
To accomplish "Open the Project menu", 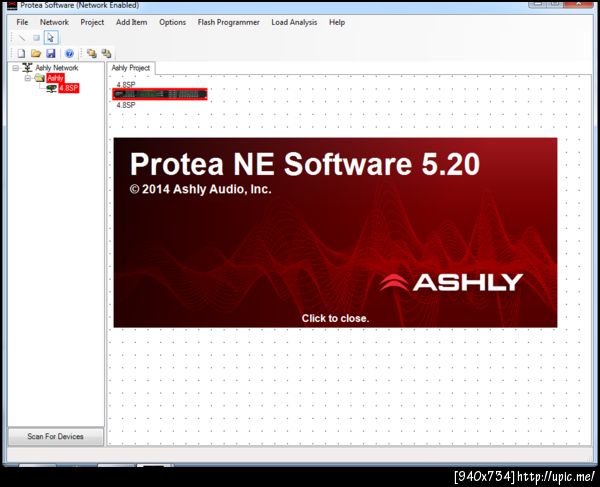I will [x=92, y=22].
